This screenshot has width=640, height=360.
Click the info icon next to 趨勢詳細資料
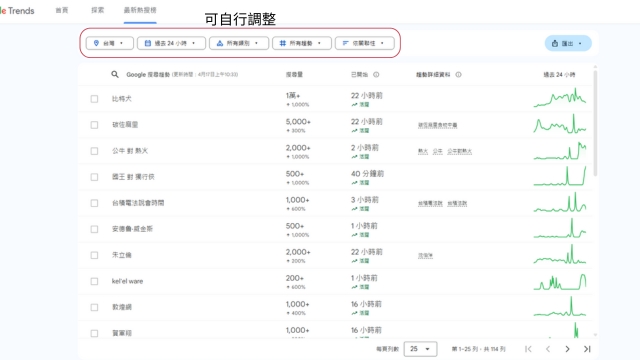pyautogui.click(x=458, y=75)
